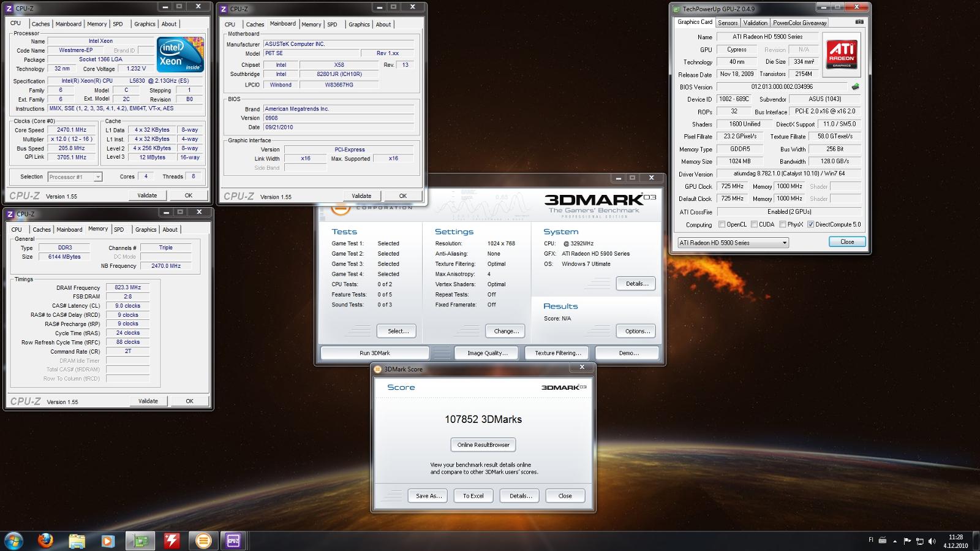Viewport: 980px width, 551px height.
Task: Open the network tray icon
Action: point(919,541)
